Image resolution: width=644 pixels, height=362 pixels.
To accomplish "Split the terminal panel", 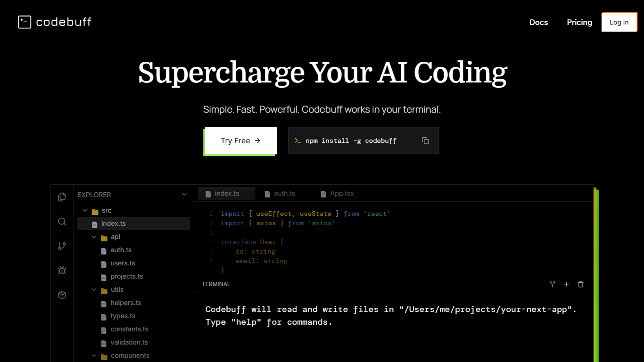I will coord(553,284).
